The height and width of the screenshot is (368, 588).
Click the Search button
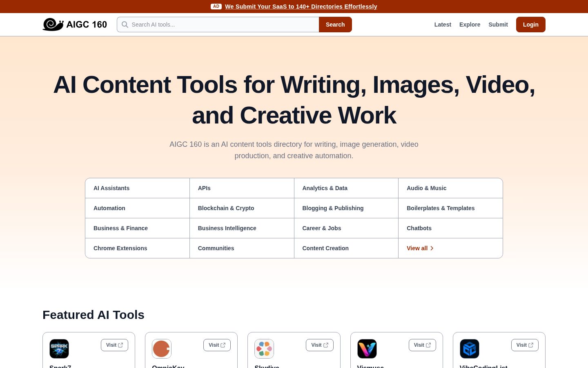coord(335,25)
